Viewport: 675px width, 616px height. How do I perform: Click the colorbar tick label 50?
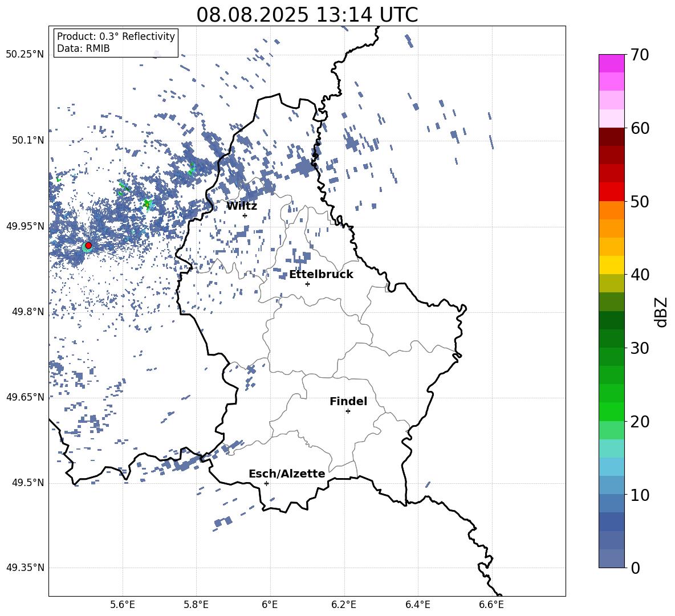[x=640, y=202]
